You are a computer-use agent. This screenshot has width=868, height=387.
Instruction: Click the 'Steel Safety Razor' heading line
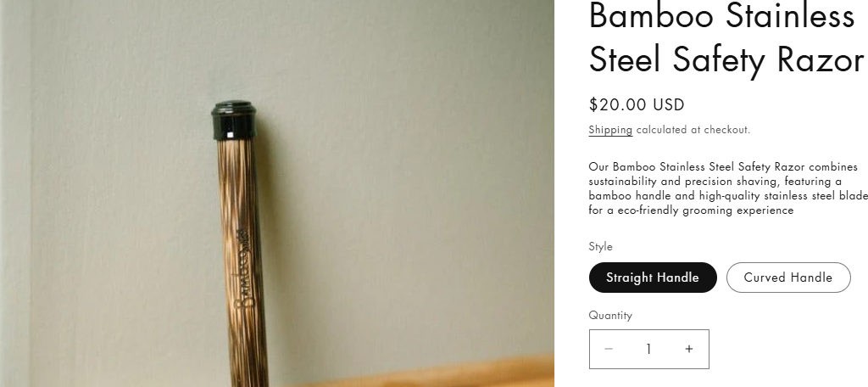[x=726, y=59]
